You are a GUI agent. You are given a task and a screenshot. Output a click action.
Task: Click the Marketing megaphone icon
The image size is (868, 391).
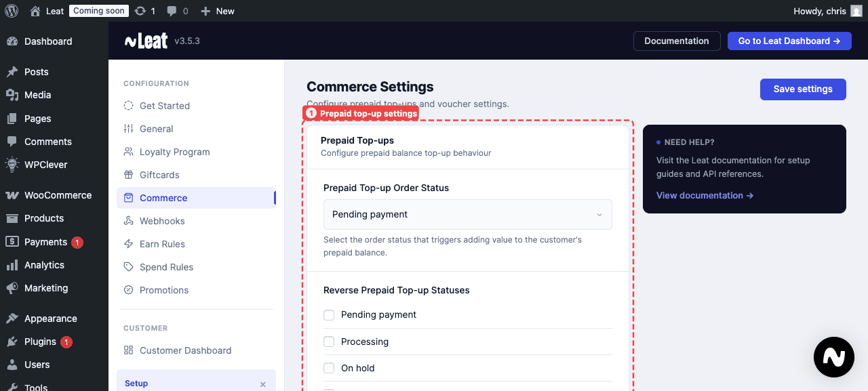point(12,288)
